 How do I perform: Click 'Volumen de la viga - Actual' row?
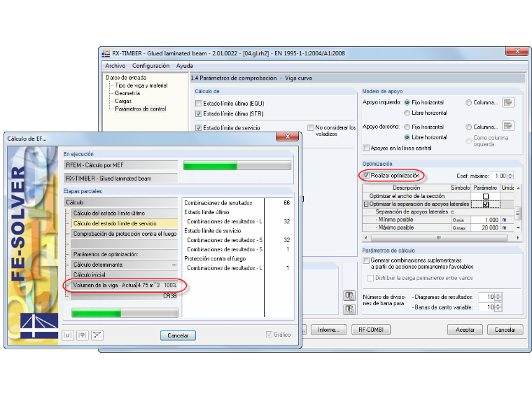click(125, 285)
